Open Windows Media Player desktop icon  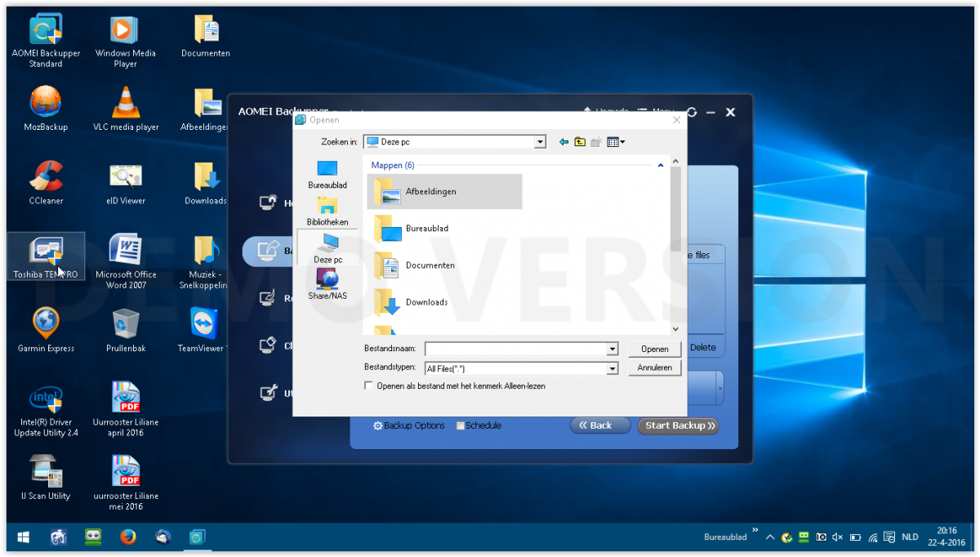[125, 41]
